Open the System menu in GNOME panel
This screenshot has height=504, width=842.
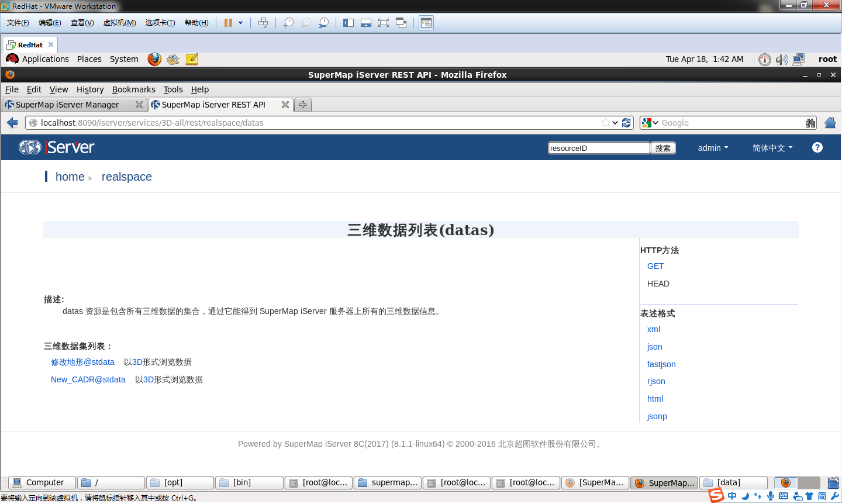pyautogui.click(x=124, y=59)
